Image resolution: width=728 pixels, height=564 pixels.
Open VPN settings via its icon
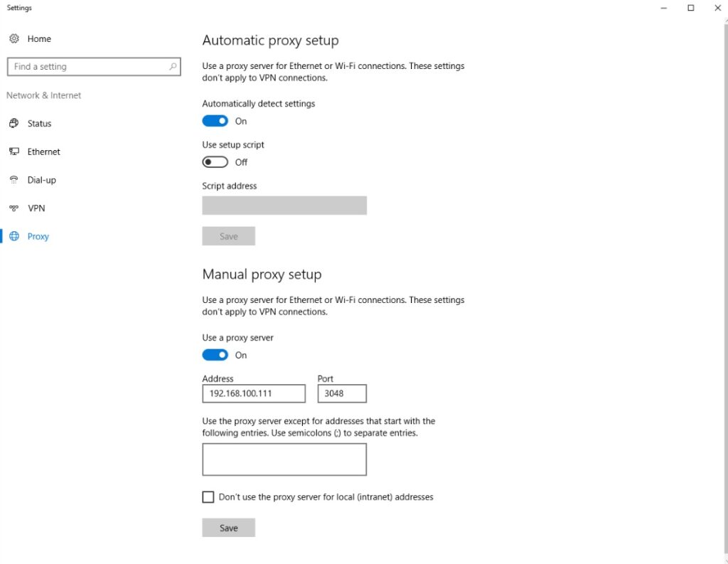click(14, 208)
